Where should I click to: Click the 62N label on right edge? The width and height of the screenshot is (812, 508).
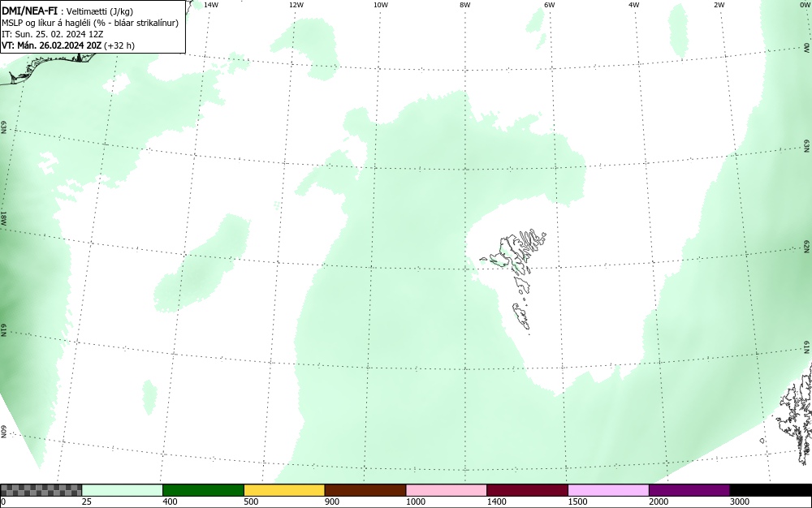[x=807, y=246]
